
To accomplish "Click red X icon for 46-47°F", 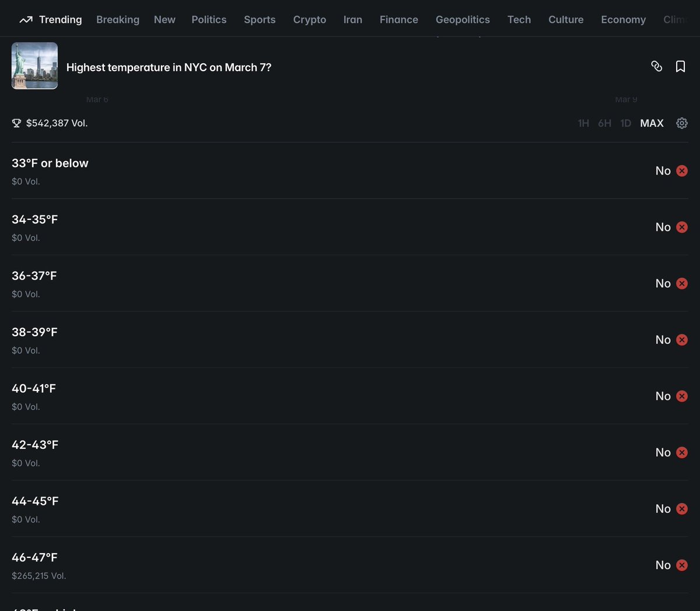I will [x=681, y=565].
